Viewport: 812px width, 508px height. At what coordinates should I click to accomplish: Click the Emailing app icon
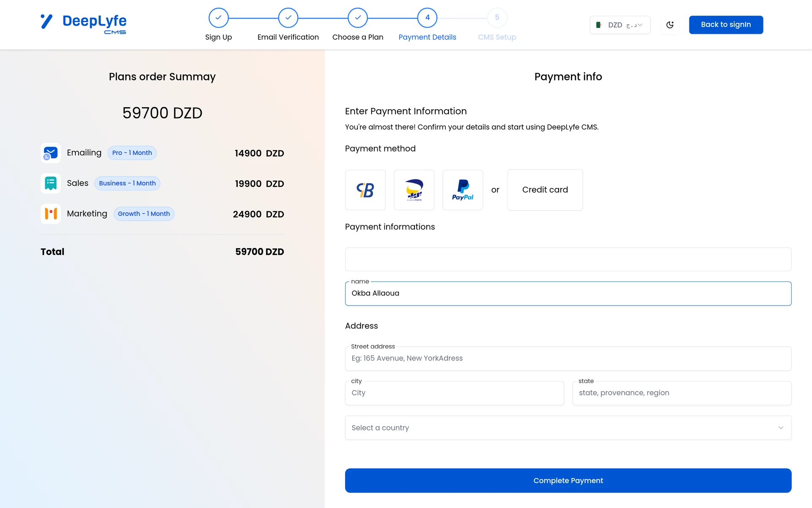[x=51, y=153]
